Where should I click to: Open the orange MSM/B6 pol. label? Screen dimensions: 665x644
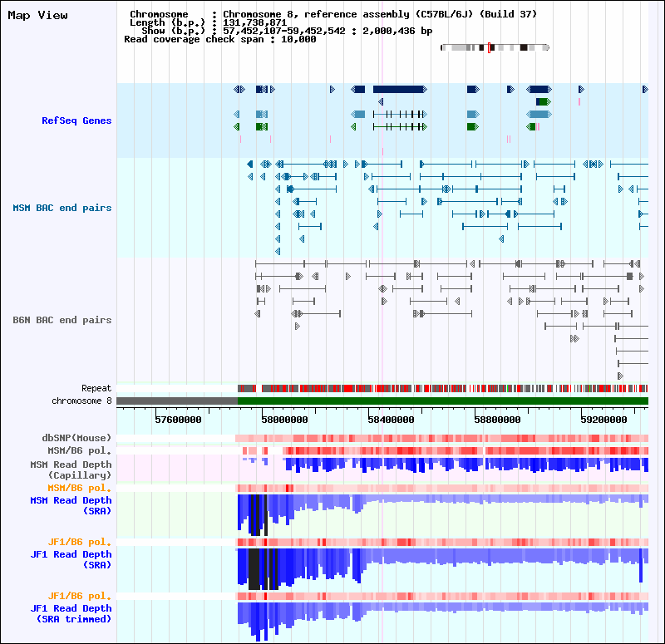point(79,488)
